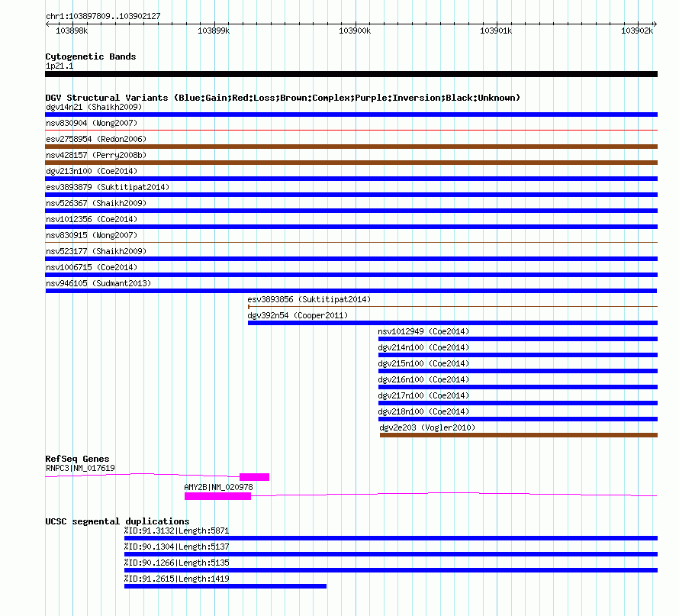The height and width of the screenshot is (616, 679).
Task: Select the nsv946105 (Sudmant2013) label
Action: tap(98, 283)
